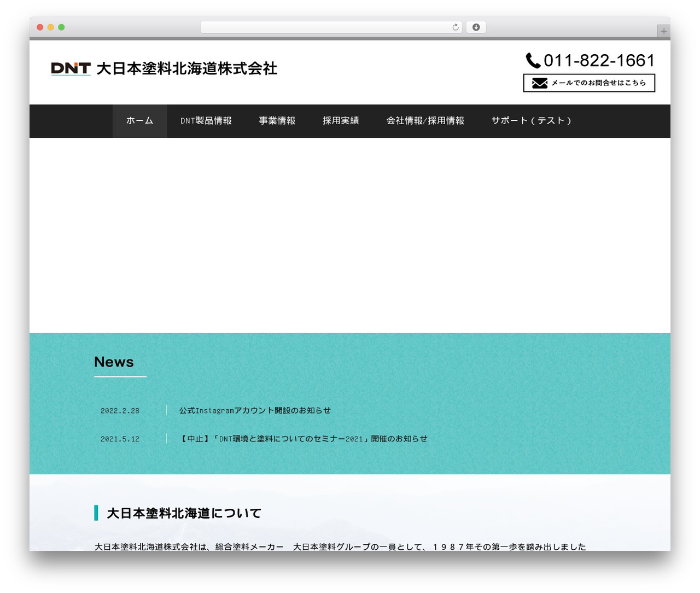Select the ホーム menu item
The image size is (700, 593).
(x=139, y=121)
